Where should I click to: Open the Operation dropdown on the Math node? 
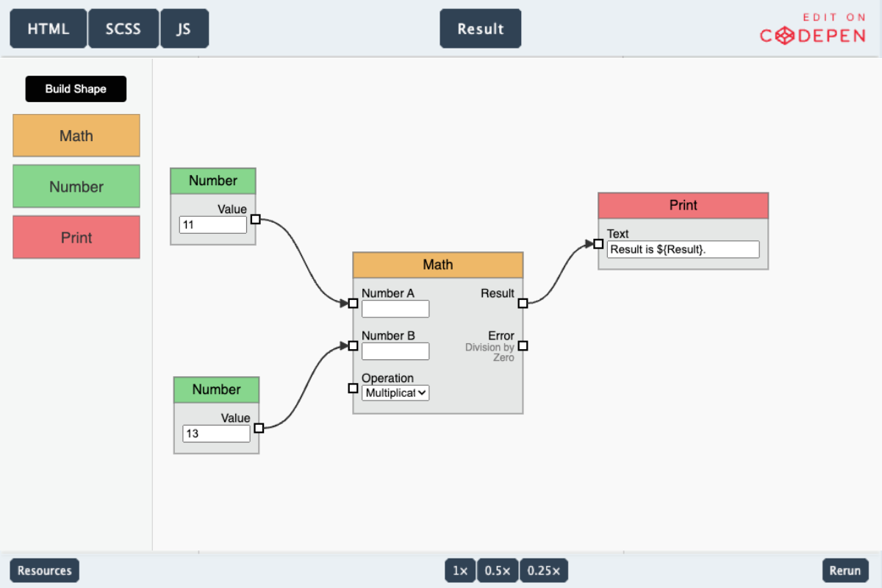[395, 392]
